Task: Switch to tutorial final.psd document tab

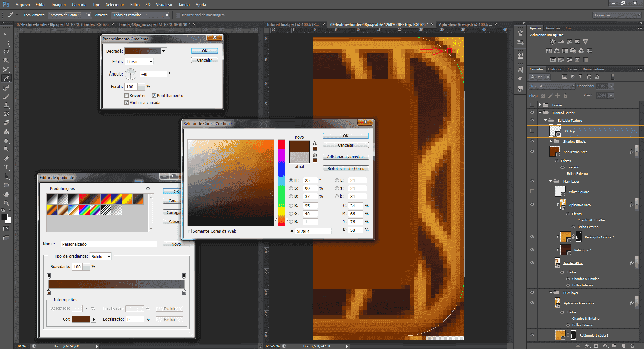Action: [x=293, y=24]
